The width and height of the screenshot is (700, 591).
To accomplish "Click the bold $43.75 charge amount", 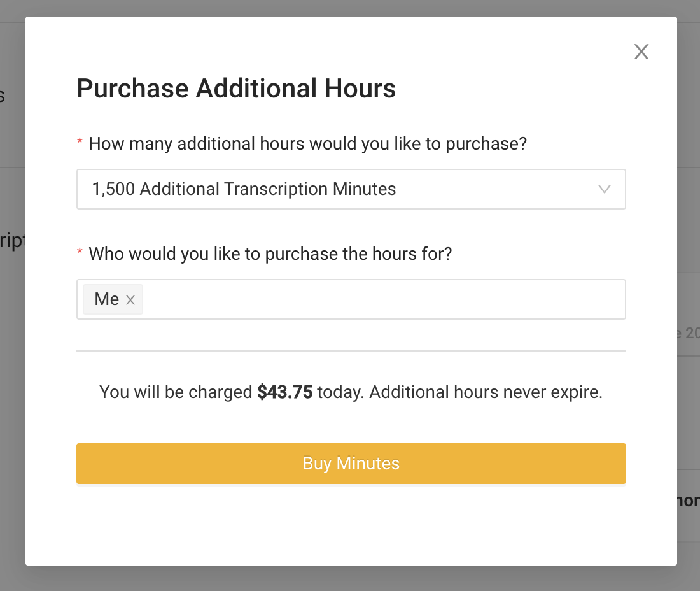I will [x=284, y=392].
